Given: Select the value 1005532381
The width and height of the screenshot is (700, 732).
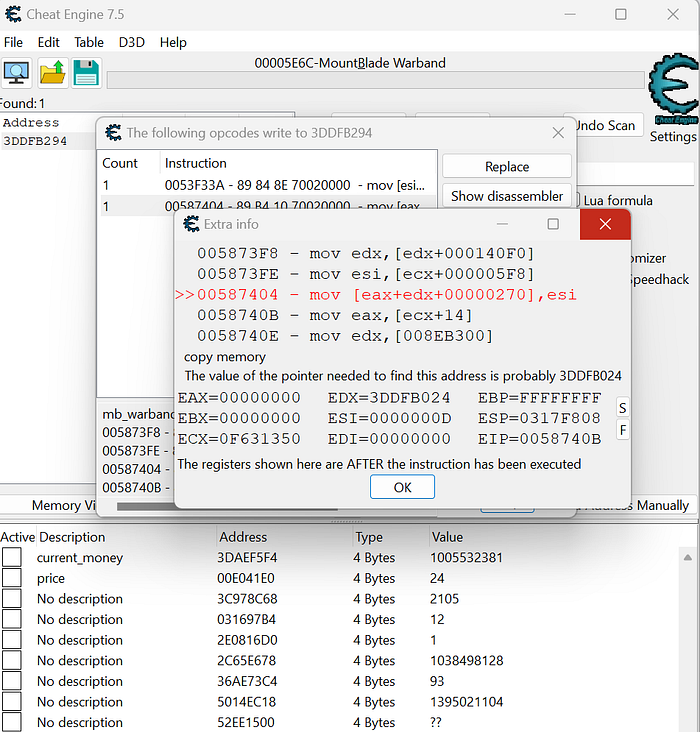Looking at the screenshot, I should (x=466, y=557).
